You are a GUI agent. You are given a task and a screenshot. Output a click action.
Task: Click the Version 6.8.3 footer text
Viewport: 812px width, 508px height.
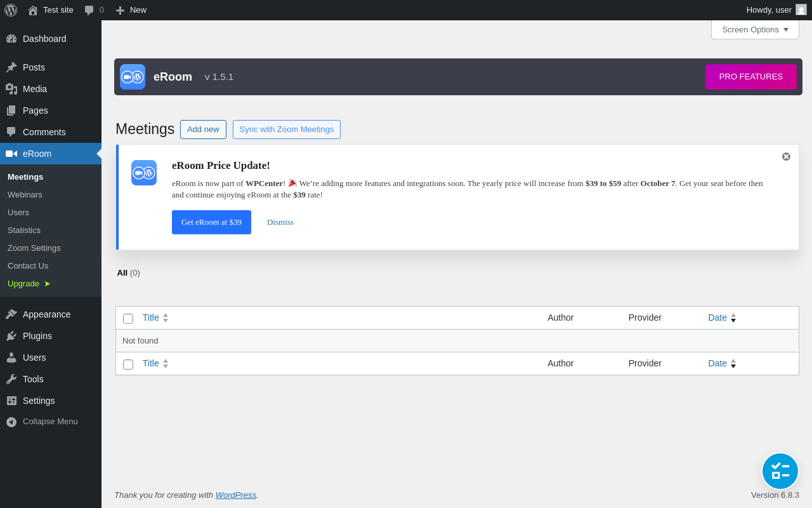pyautogui.click(x=775, y=495)
